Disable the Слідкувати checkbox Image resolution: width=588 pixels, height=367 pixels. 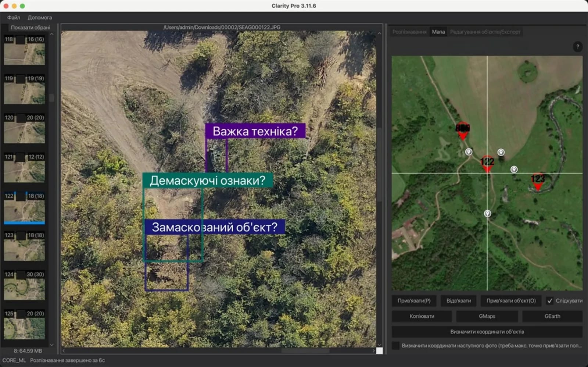[x=550, y=301]
